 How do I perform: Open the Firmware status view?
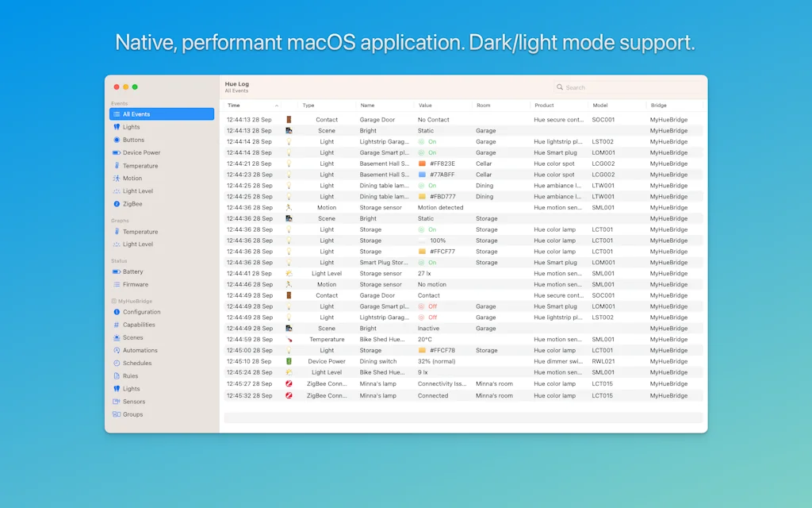[135, 284]
